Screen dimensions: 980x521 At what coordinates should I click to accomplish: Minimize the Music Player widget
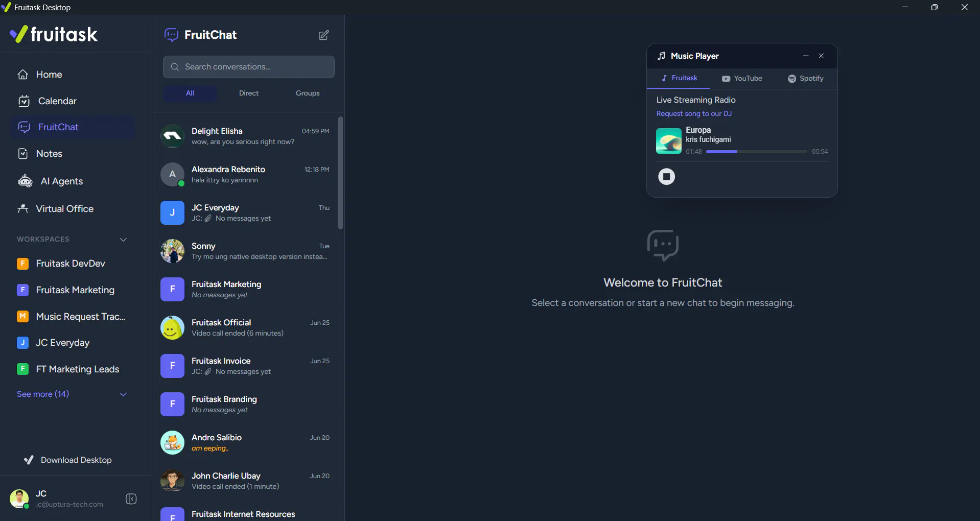(806, 56)
